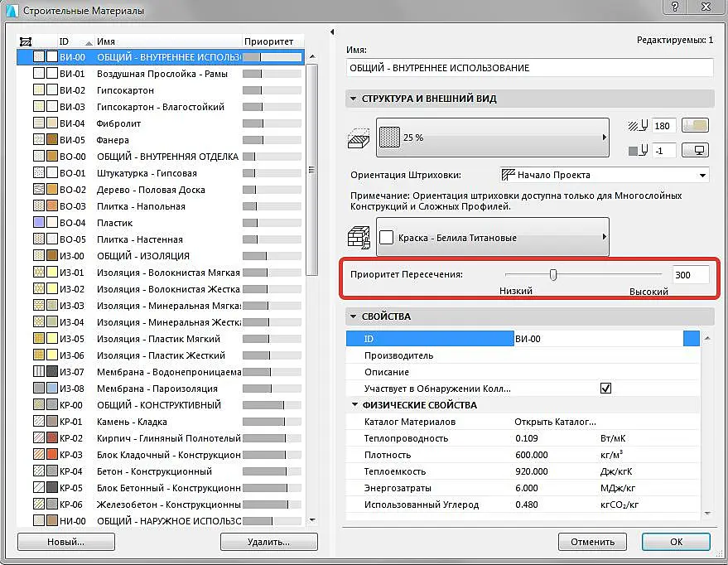Click the help question mark button

(675, 7)
